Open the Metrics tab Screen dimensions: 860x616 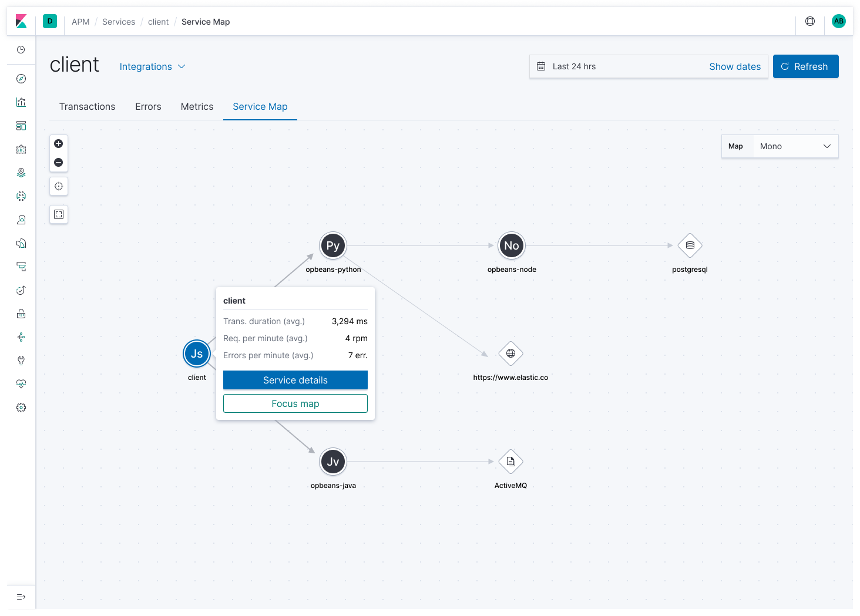click(197, 106)
